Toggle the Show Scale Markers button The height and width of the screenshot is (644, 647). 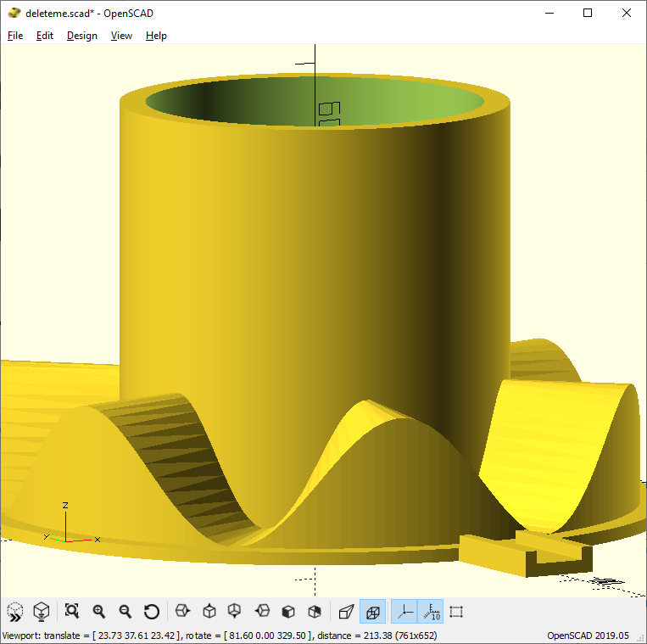coord(431,611)
